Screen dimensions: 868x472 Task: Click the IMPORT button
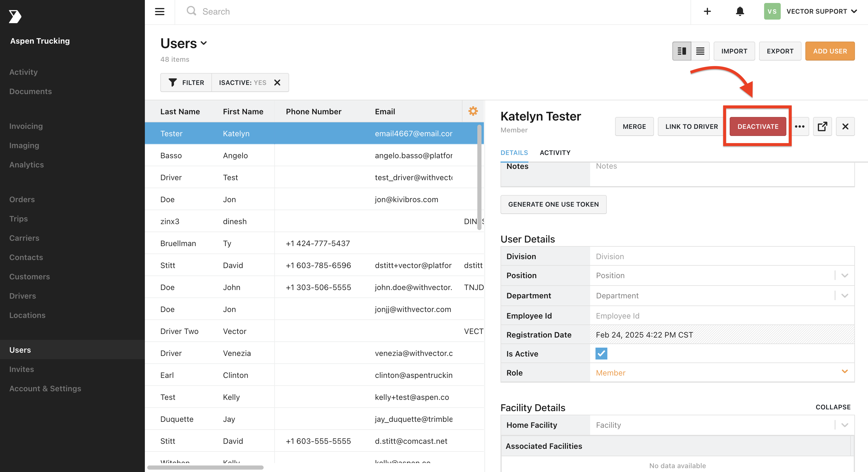(734, 51)
